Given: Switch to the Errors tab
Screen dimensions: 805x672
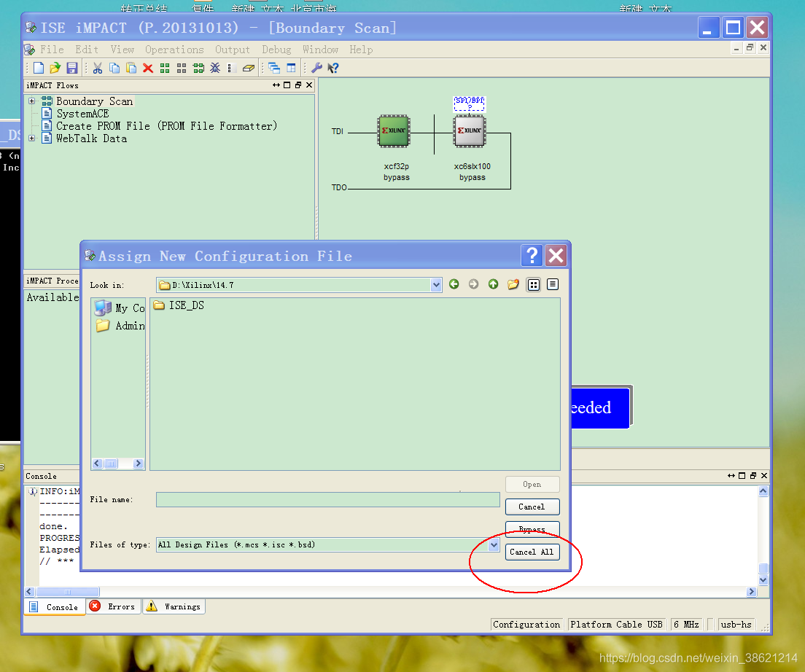Looking at the screenshot, I should click(114, 606).
